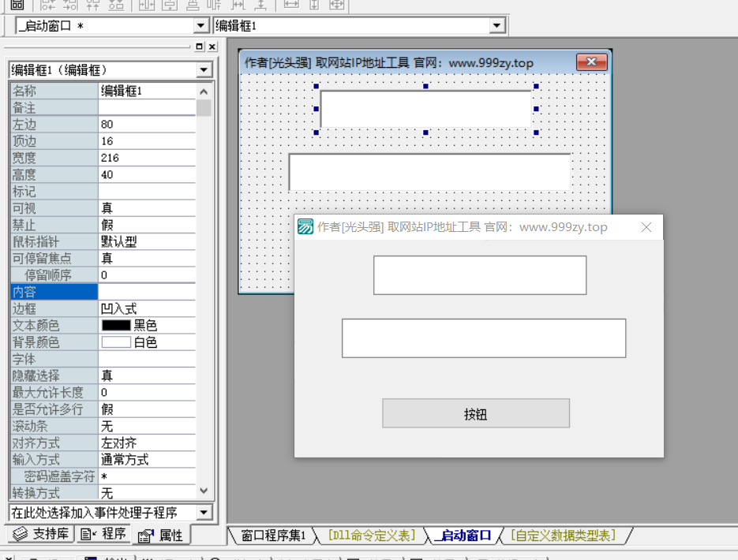This screenshot has height=560, width=738.
Task: Click the black 文本颜色 color swatch
Action: pyautogui.click(x=116, y=326)
